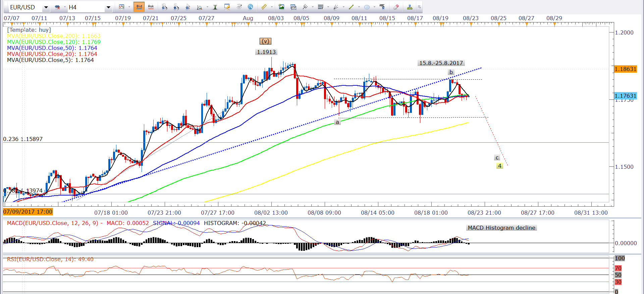Expand the chart type dropdown arrow
The image size is (644, 294).
click(129, 7)
